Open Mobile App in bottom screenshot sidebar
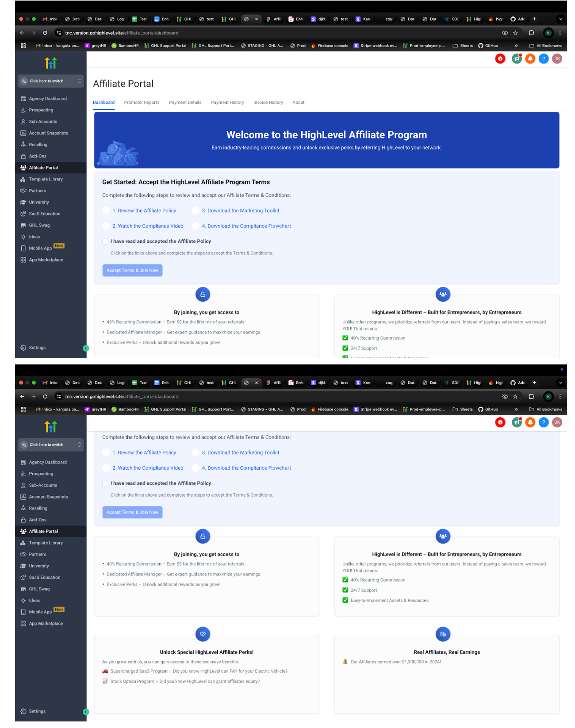 pyautogui.click(x=40, y=612)
